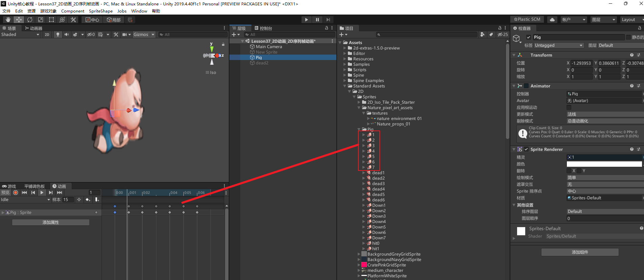The image size is (644, 280).
Task: Open custom editor tools icon
Action: tap(73, 20)
